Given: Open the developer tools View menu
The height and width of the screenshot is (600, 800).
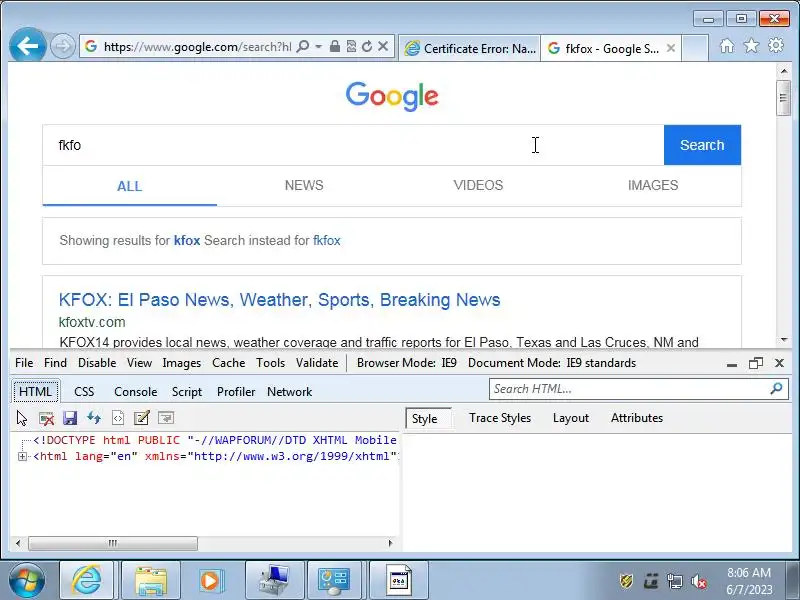Looking at the screenshot, I should point(139,363).
